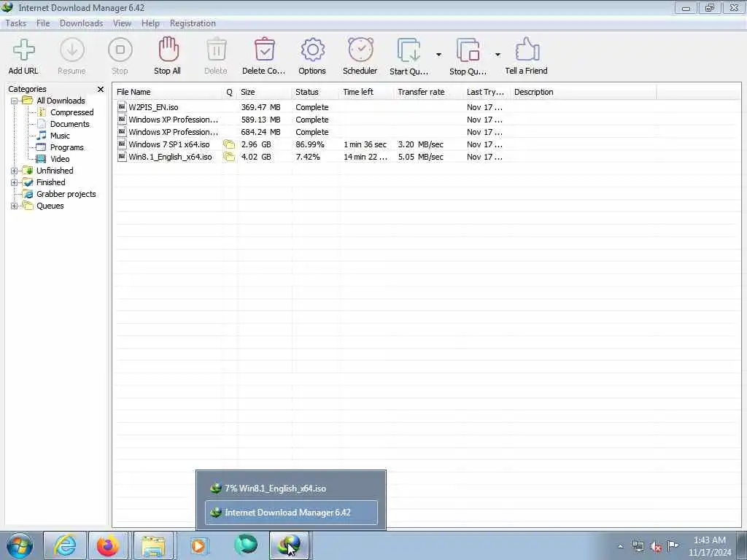
Task: Expand the Finished tree node
Action: 15,182
